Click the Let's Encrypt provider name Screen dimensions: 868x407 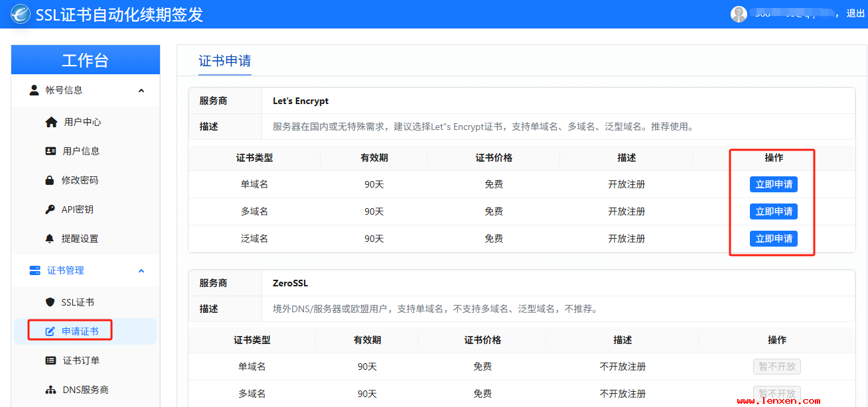coord(301,101)
